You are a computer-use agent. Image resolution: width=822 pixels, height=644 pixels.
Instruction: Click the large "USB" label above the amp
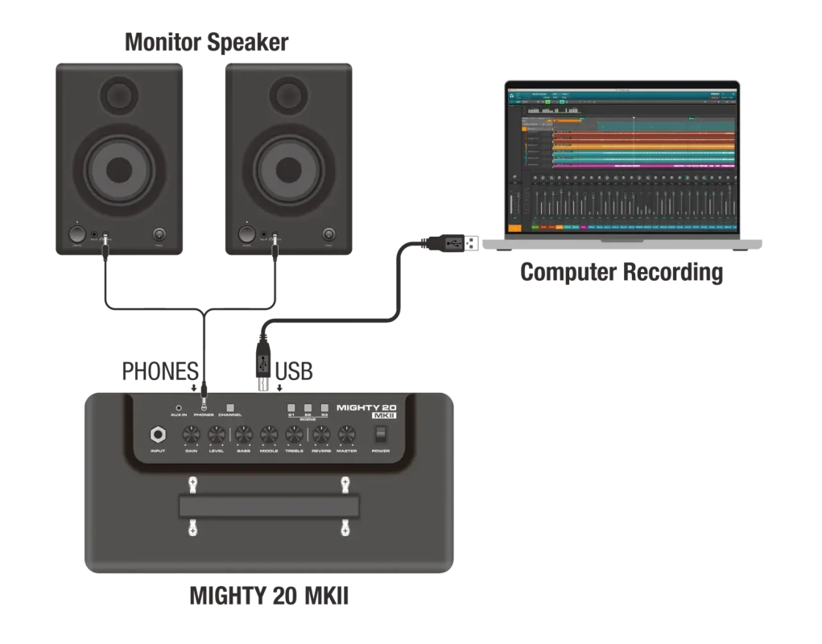[294, 372]
